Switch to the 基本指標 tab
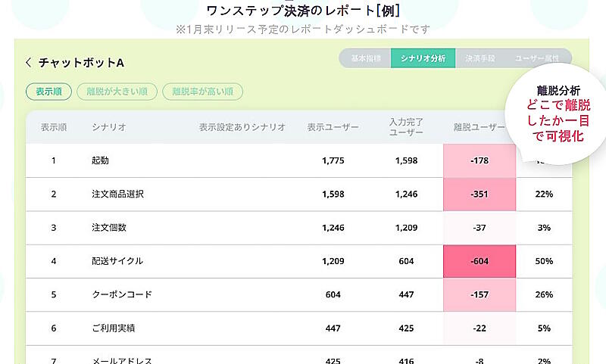606x364 pixels. click(x=365, y=58)
